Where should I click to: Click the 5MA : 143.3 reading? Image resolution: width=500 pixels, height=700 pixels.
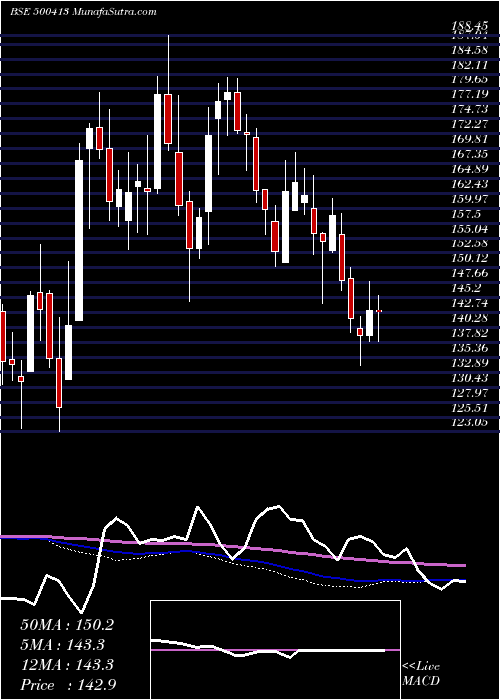(62, 645)
